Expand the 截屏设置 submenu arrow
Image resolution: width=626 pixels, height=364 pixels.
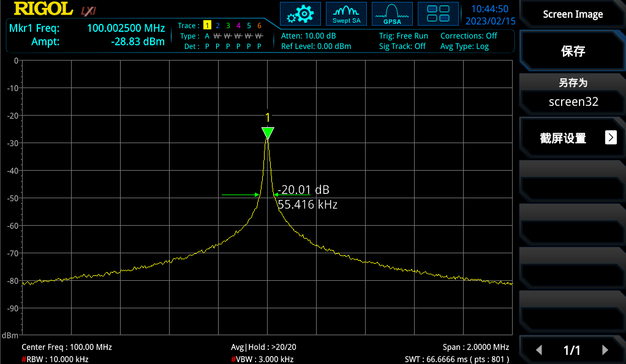click(611, 138)
